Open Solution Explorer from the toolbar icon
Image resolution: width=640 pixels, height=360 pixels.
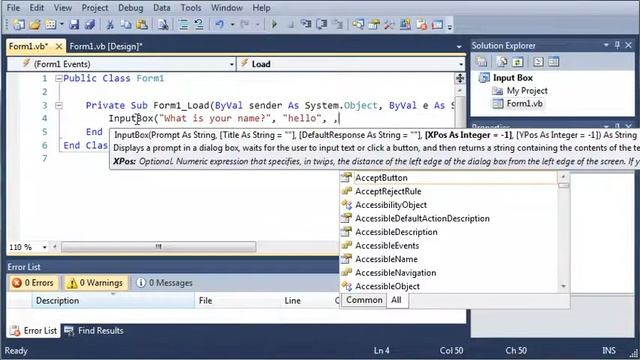(x=358, y=24)
